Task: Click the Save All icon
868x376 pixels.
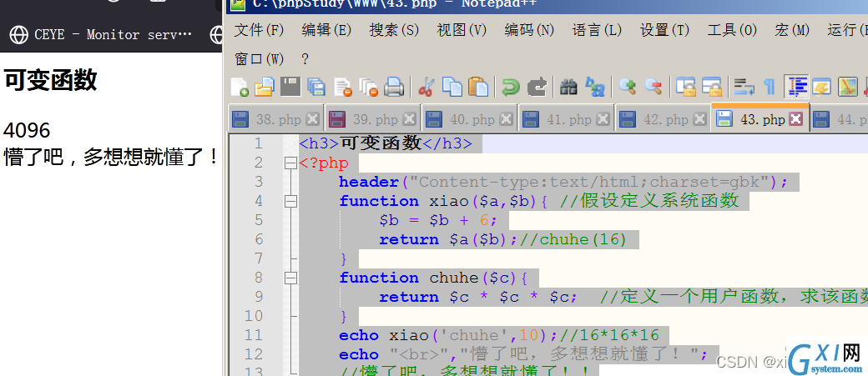Action: click(x=316, y=87)
